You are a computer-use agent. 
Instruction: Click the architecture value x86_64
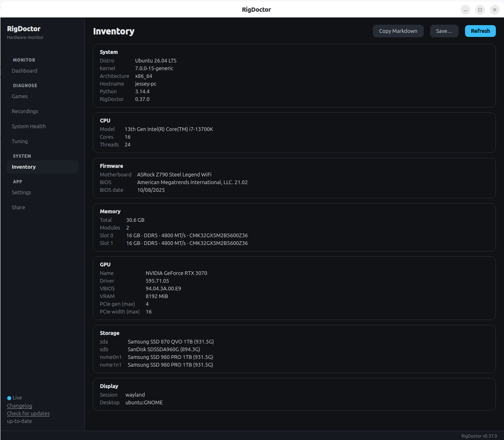tap(144, 76)
